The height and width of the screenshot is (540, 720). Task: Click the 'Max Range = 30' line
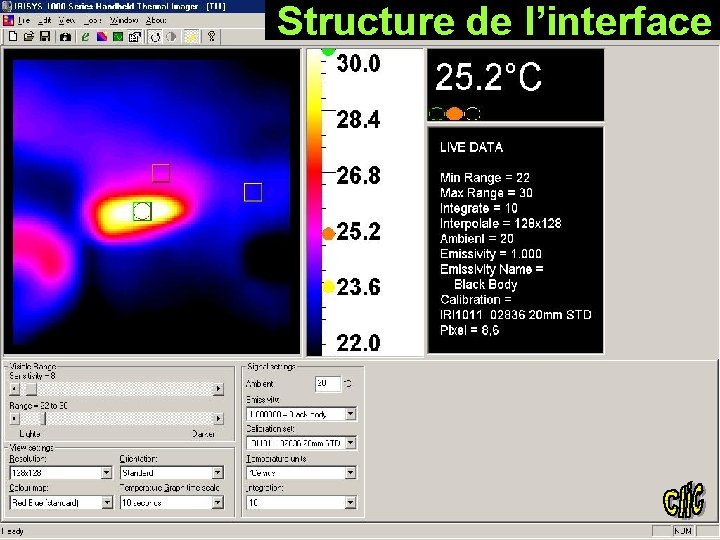point(486,192)
